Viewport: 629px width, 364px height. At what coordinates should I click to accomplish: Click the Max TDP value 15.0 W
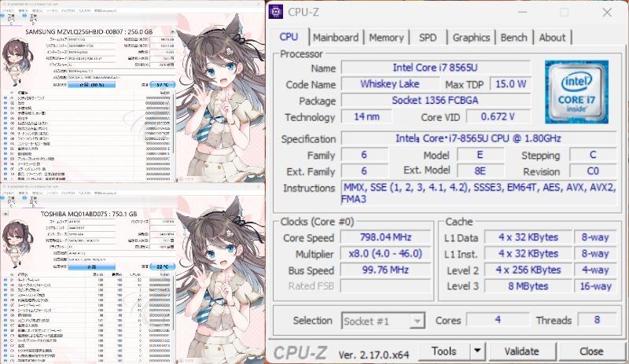pyautogui.click(x=510, y=84)
